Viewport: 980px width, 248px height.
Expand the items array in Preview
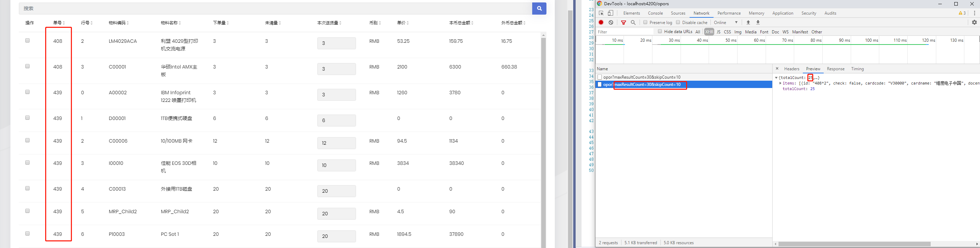pyautogui.click(x=780, y=83)
